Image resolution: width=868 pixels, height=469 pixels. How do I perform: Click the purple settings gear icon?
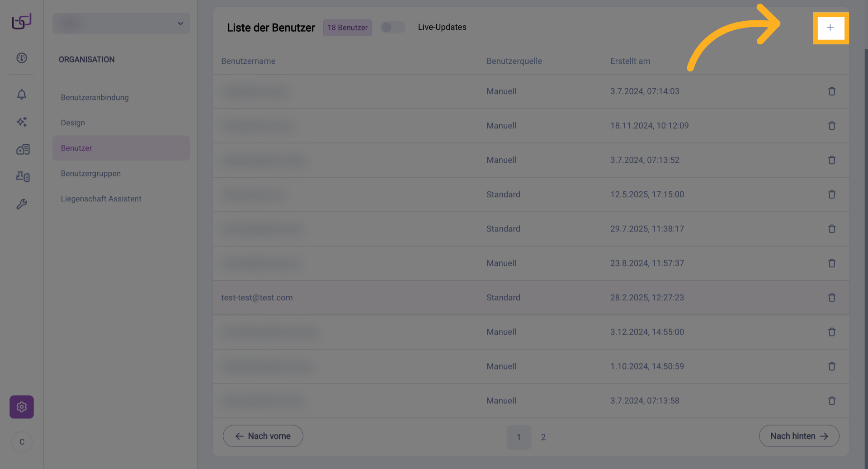[x=22, y=407]
